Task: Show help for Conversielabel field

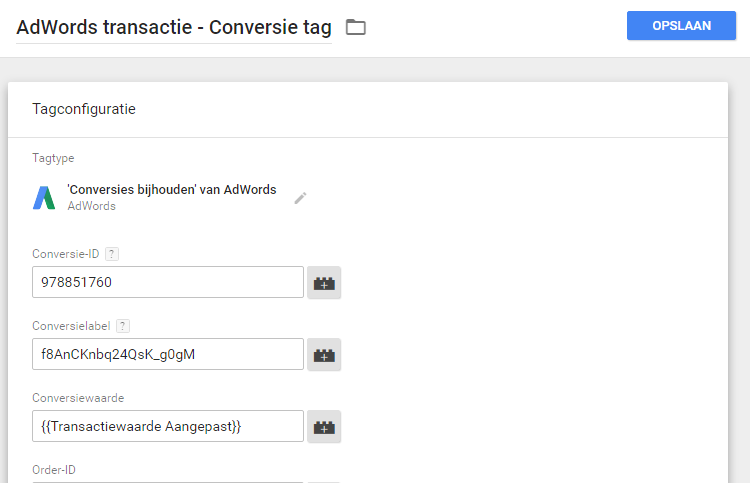Action: click(123, 326)
